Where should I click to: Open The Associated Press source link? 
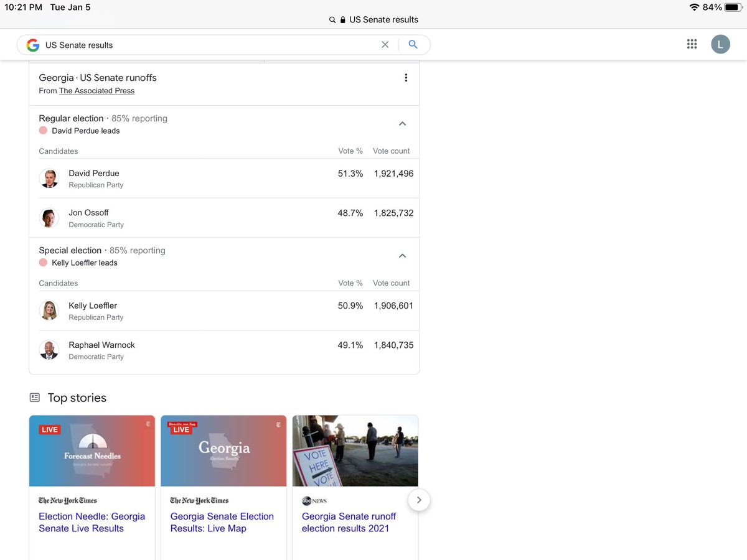pos(96,91)
